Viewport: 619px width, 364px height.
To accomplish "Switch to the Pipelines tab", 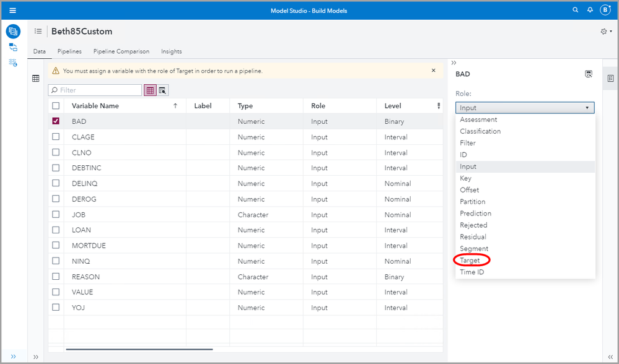I will coord(69,51).
